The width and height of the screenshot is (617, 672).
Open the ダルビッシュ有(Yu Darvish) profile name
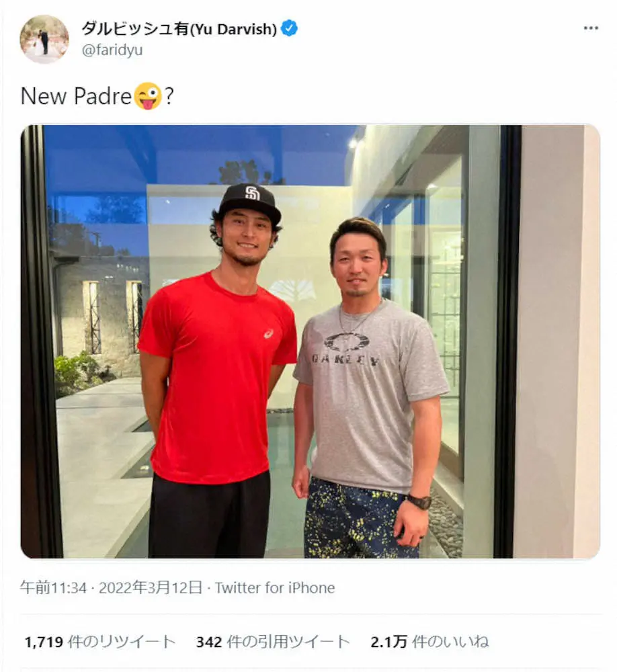179,28
